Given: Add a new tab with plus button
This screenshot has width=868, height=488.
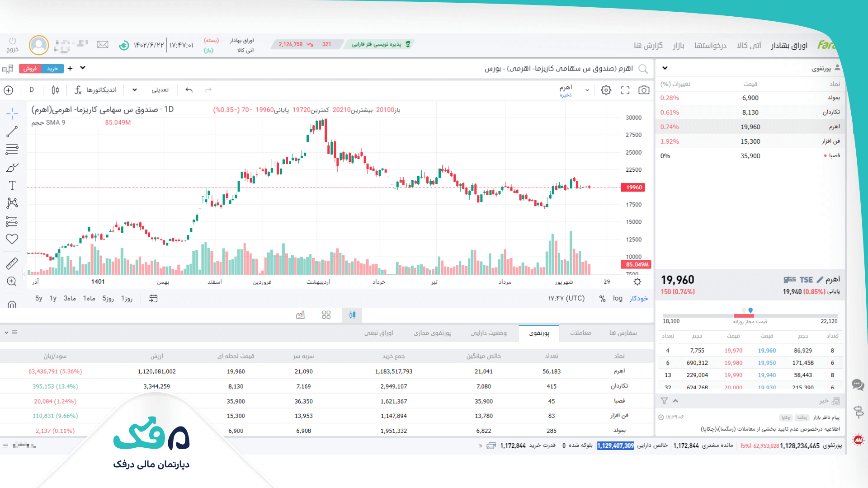Looking at the screenshot, I should coord(70,68).
